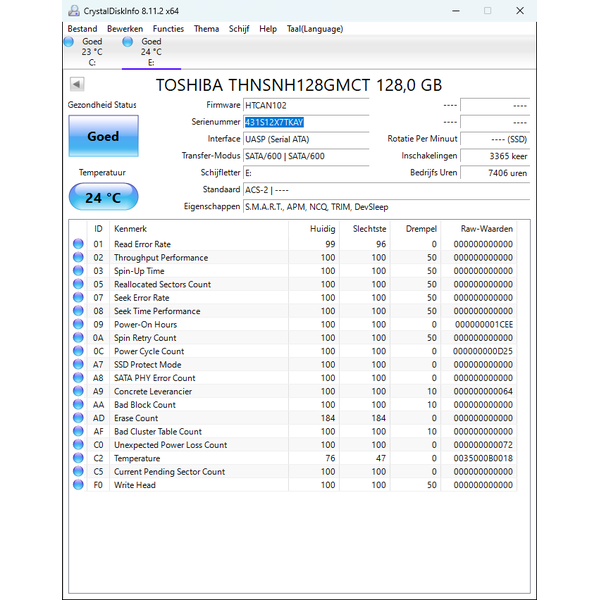Click the Rotatie Per Minuut SSD value

coord(495,139)
